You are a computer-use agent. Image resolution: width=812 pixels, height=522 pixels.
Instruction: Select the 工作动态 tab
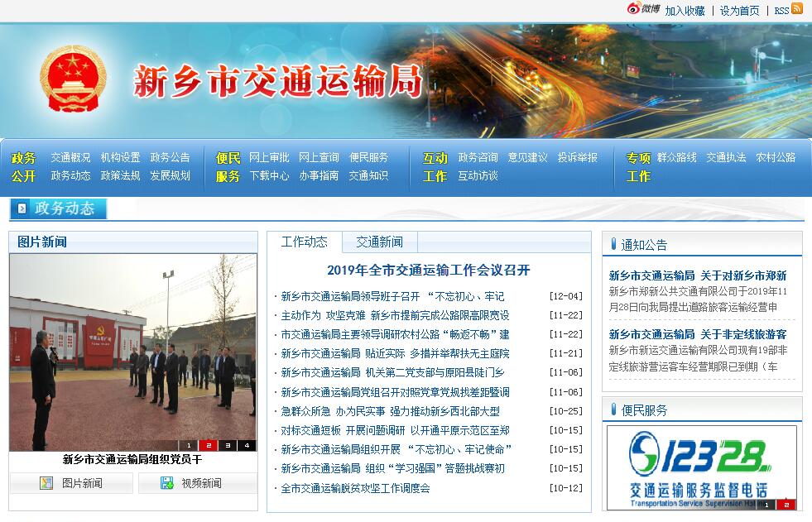click(305, 242)
